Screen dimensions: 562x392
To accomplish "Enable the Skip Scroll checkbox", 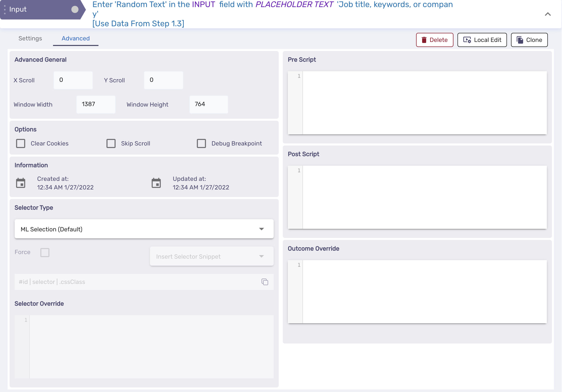I will (x=111, y=143).
